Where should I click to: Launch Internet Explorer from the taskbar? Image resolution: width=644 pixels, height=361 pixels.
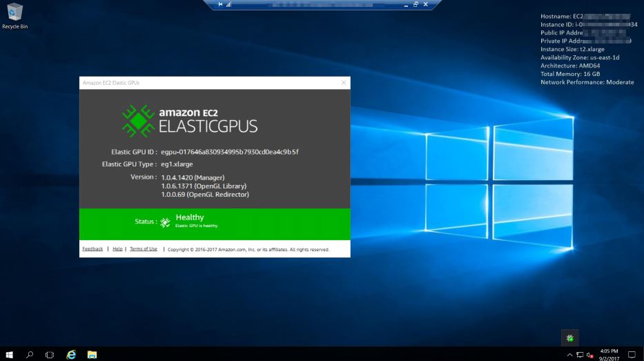71,354
